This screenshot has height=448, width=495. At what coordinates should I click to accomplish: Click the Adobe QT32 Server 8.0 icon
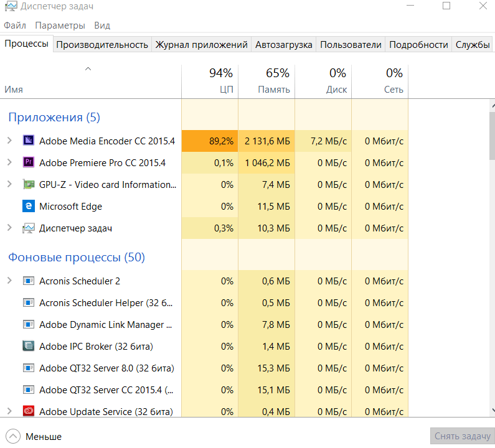click(29, 368)
